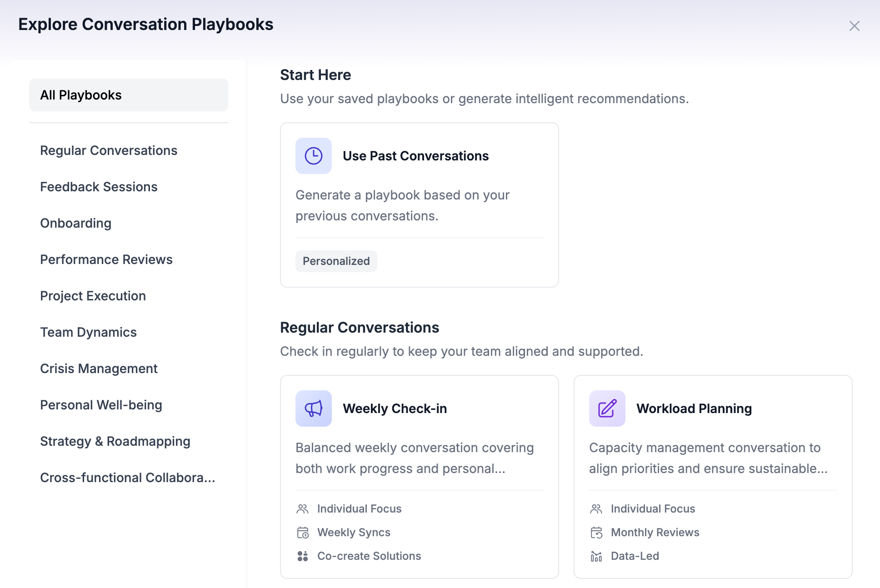The image size is (880, 588).
Task: Select the Weekly Syncs calendar icon
Action: coord(302,532)
